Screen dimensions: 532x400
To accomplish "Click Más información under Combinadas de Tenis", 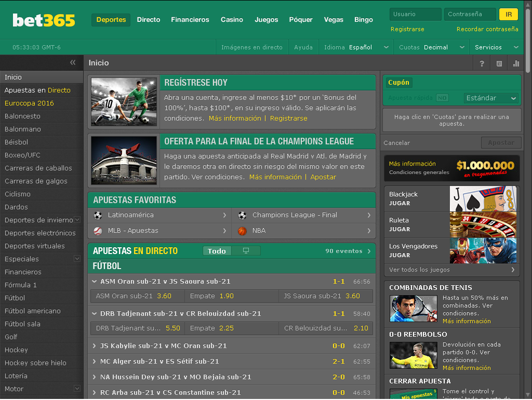I will 467,321.
